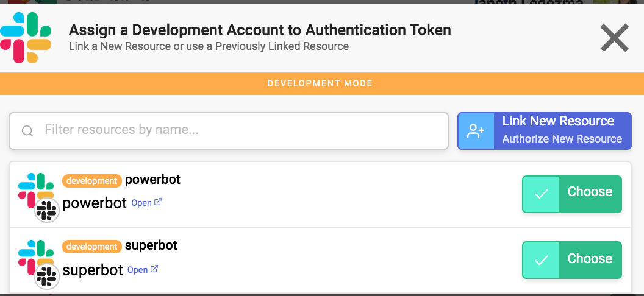Open the powerbot resource link
644x296 pixels.
[x=141, y=203]
